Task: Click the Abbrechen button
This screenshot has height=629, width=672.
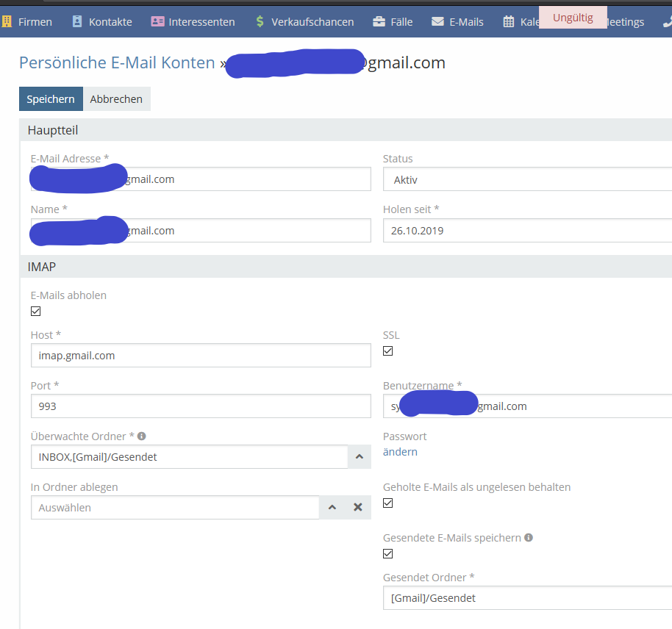Action: (116, 99)
